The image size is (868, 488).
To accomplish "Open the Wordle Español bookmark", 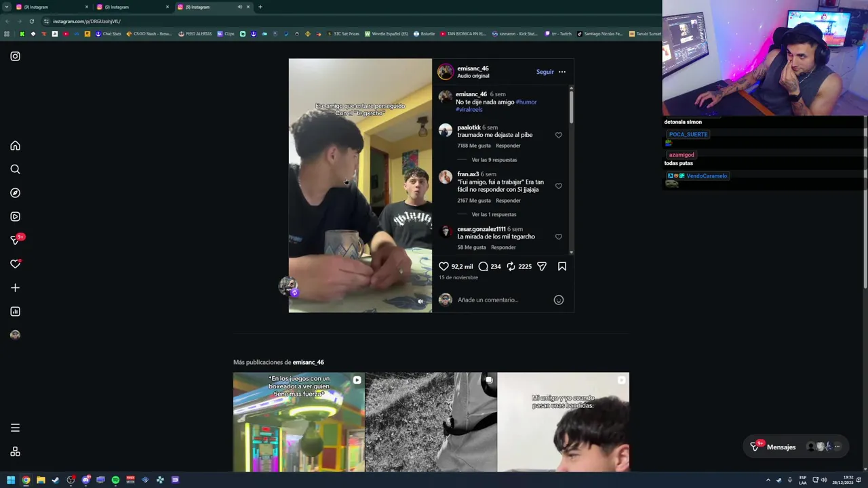I will (387, 34).
